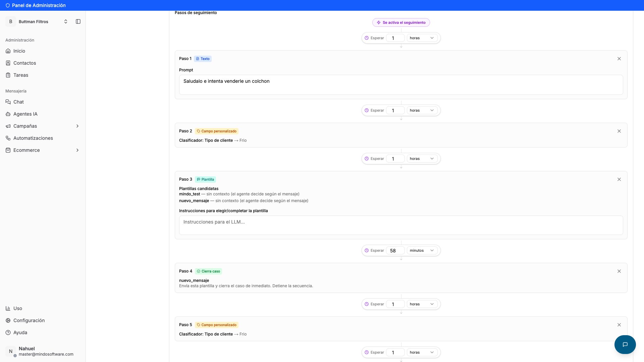Select the mindo_test candidate template

point(190,194)
